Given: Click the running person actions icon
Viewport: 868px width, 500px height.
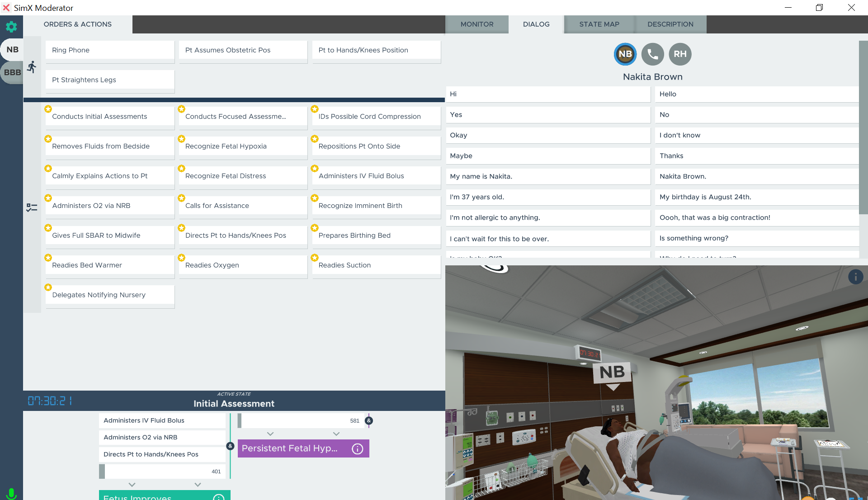Looking at the screenshot, I should 32,67.
